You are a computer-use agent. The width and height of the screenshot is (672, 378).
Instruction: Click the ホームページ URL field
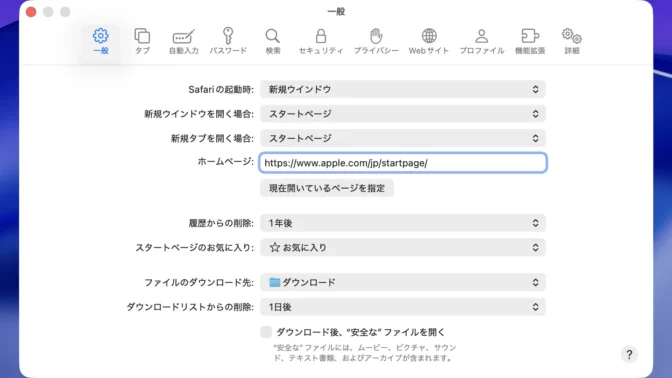pyautogui.click(x=402, y=163)
